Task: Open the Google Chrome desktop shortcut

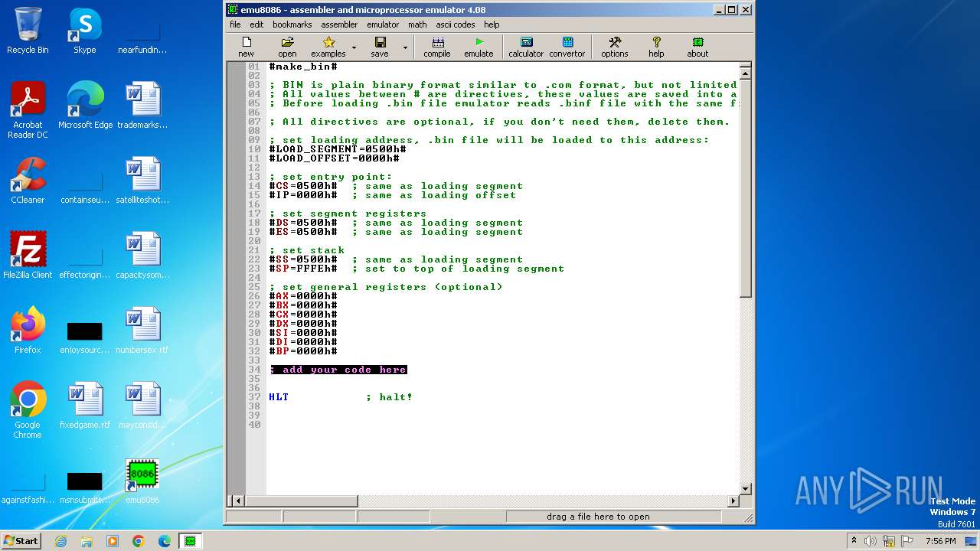Action: [x=28, y=410]
